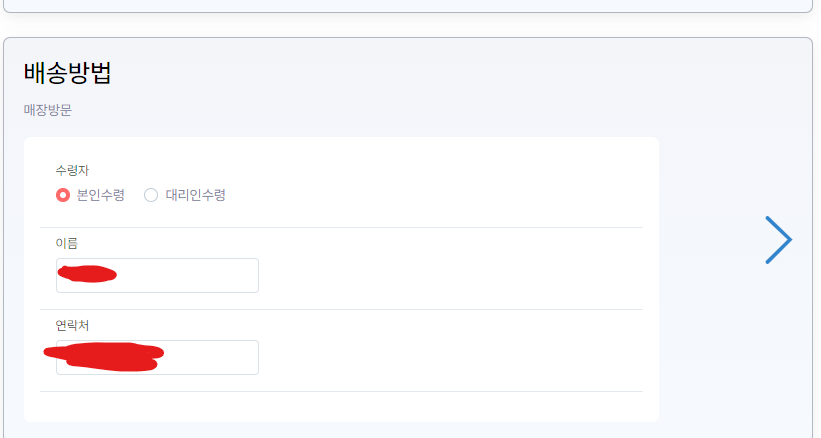Click the bottom edge of the card above 배송방법
The width and height of the screenshot is (821, 438).
point(408,12)
